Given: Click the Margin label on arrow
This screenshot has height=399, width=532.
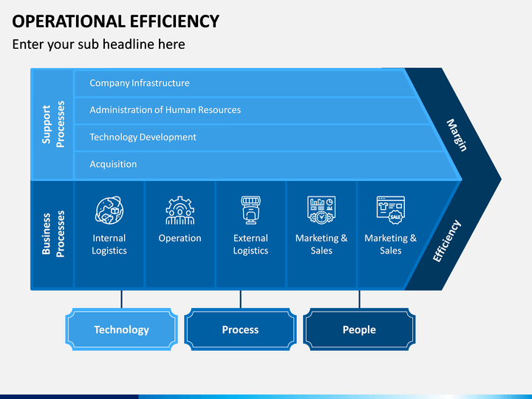Looking at the screenshot, I should coord(457,134).
